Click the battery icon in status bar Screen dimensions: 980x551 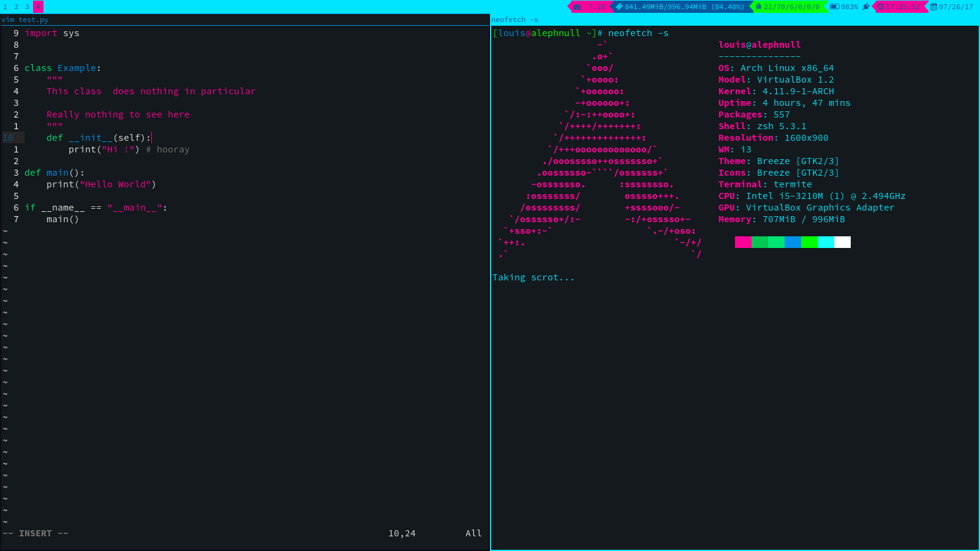coord(834,7)
